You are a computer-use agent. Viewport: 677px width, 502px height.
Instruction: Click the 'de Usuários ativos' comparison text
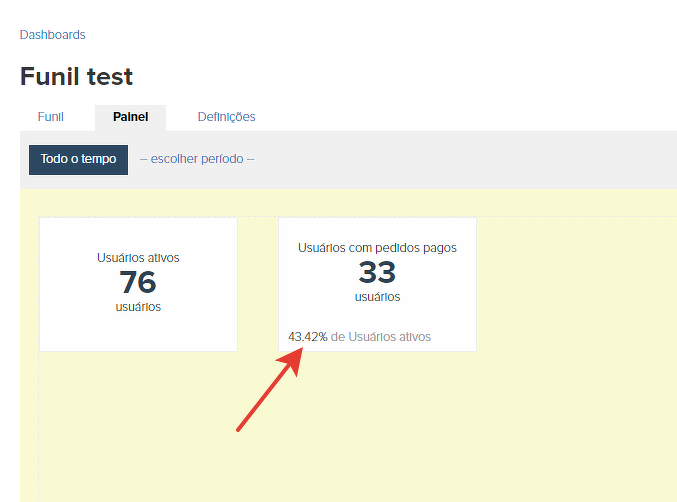pos(381,337)
